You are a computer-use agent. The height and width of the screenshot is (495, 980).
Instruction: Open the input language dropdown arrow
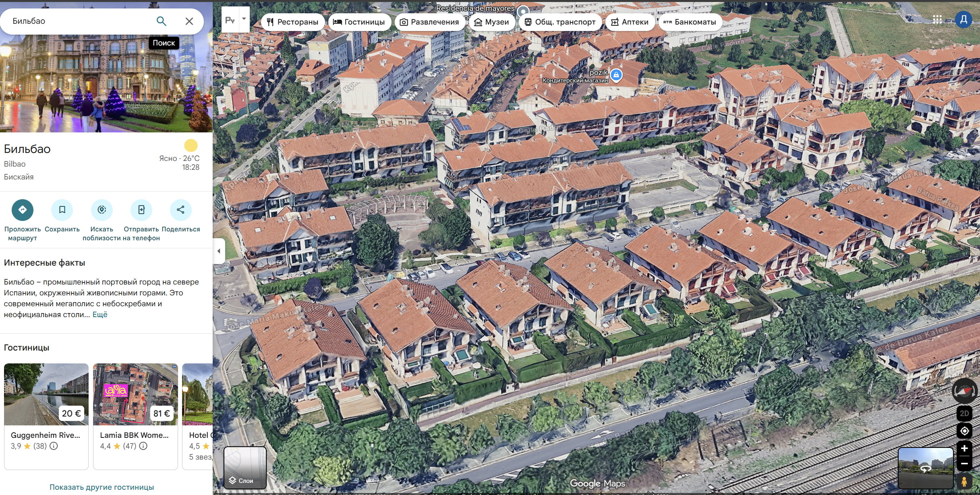pyautogui.click(x=244, y=19)
